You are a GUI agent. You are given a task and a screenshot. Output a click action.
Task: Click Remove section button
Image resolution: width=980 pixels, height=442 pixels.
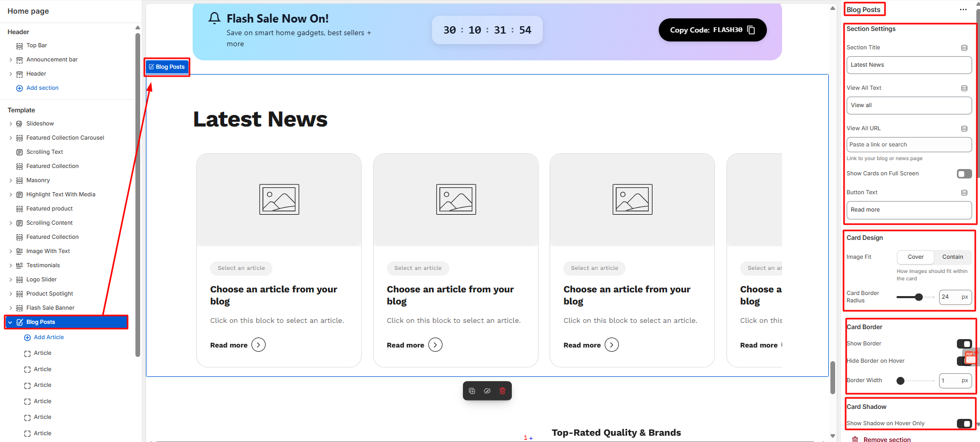887,439
